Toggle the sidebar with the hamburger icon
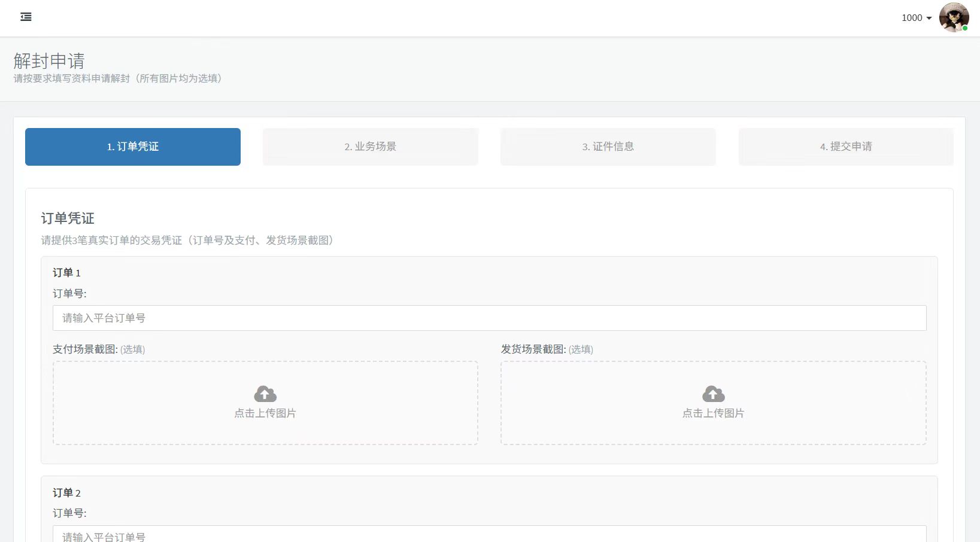Image resolution: width=980 pixels, height=542 pixels. pos(26,17)
